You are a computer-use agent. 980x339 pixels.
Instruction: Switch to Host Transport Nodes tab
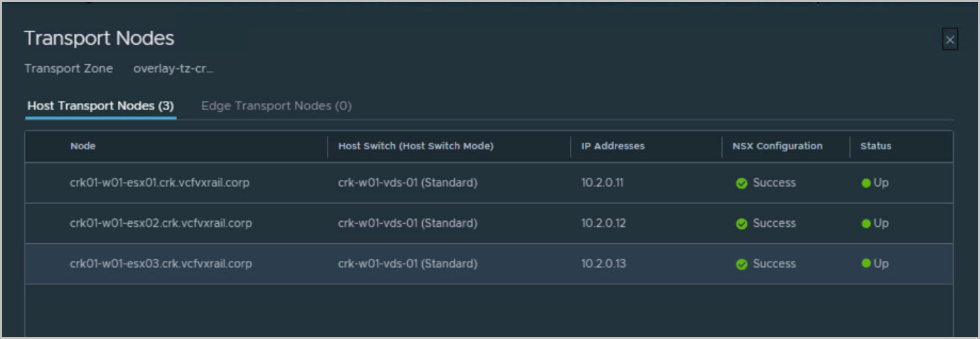click(101, 106)
